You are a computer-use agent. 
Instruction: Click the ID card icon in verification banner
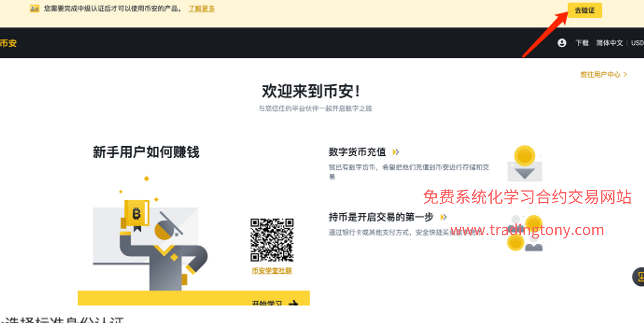(35, 9)
